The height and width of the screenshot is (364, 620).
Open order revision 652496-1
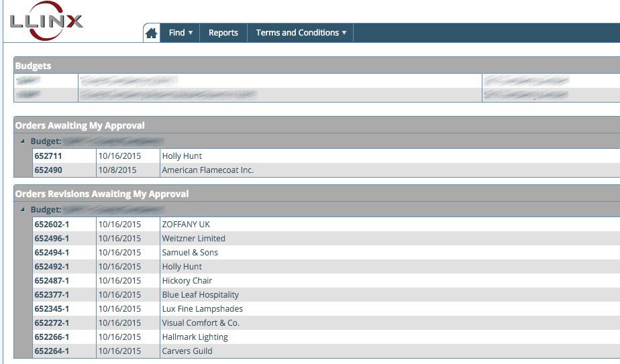(x=52, y=239)
